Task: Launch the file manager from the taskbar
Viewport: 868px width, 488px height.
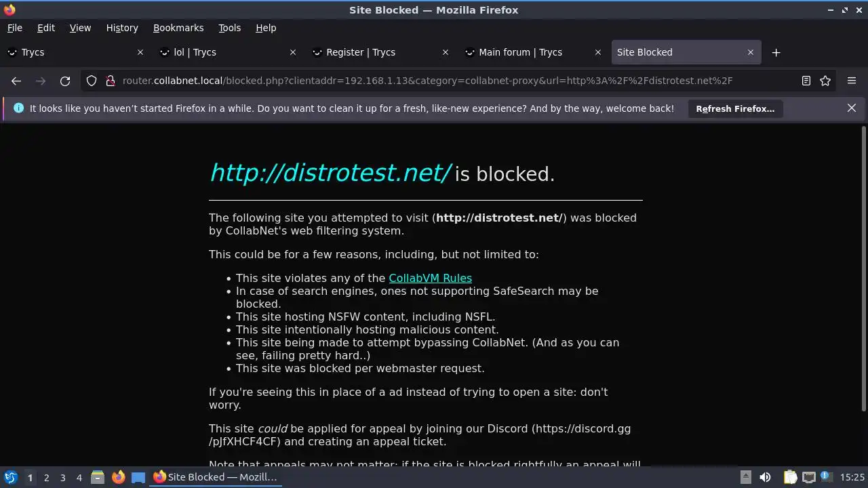Action: [98, 477]
